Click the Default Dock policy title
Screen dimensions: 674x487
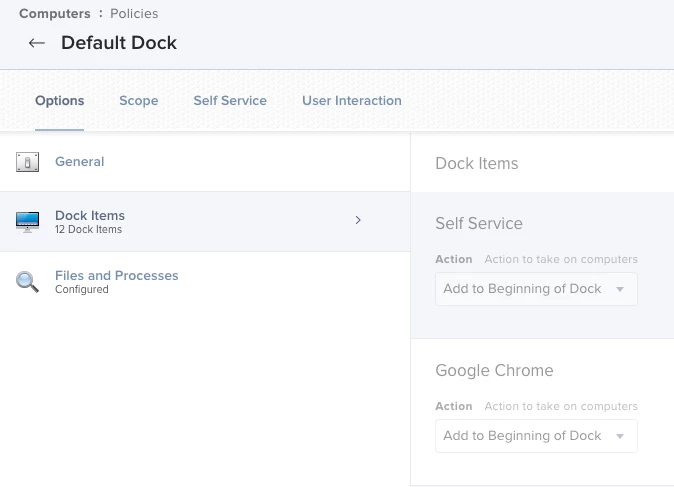pos(119,43)
